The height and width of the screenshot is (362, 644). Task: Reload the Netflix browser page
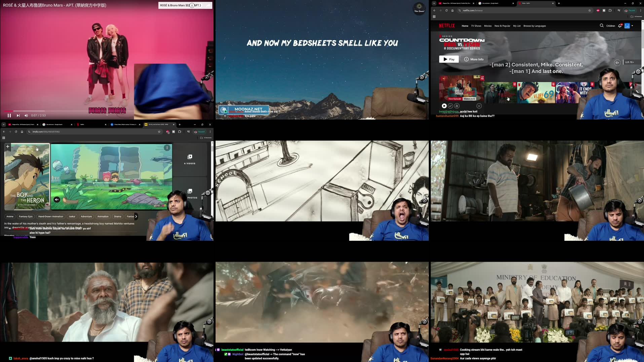click(446, 10)
